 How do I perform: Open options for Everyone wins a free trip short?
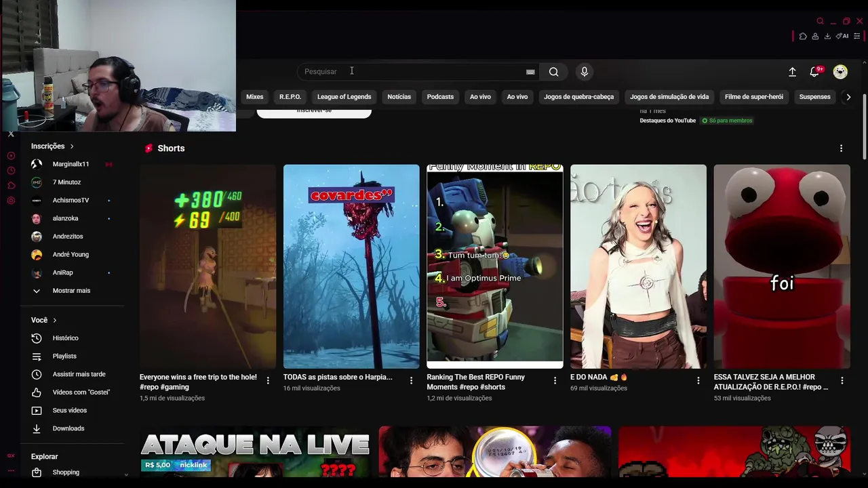(x=268, y=381)
